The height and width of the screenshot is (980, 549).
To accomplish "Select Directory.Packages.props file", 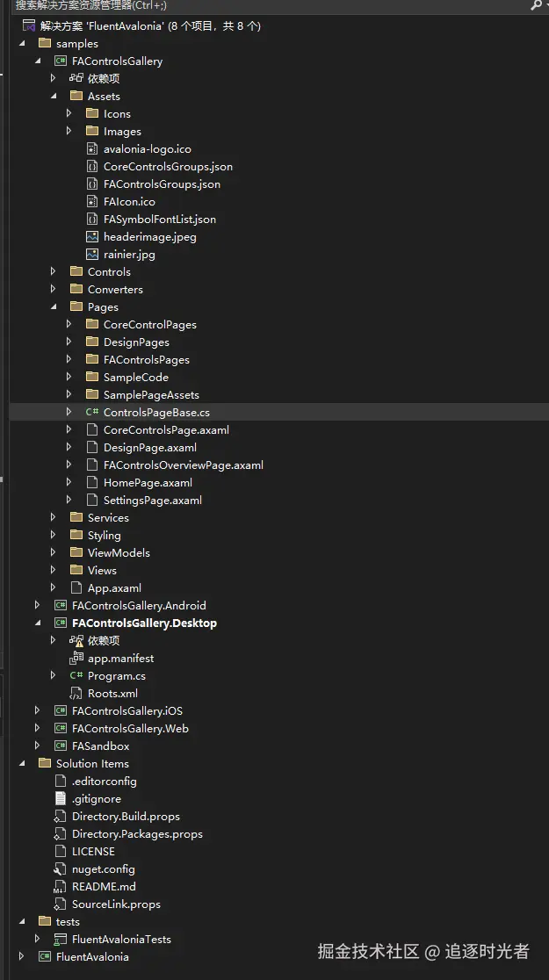I will click(x=137, y=833).
